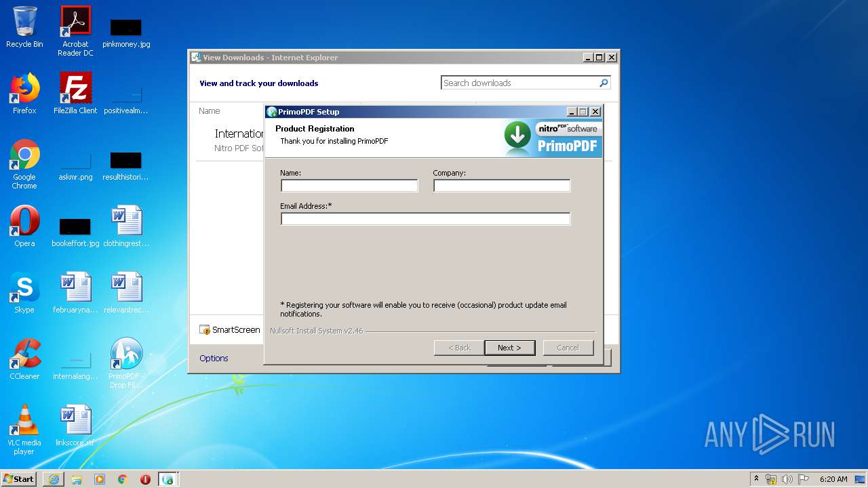Image resolution: width=868 pixels, height=488 pixels.
Task: Open the network tray icon
Action: (771, 479)
